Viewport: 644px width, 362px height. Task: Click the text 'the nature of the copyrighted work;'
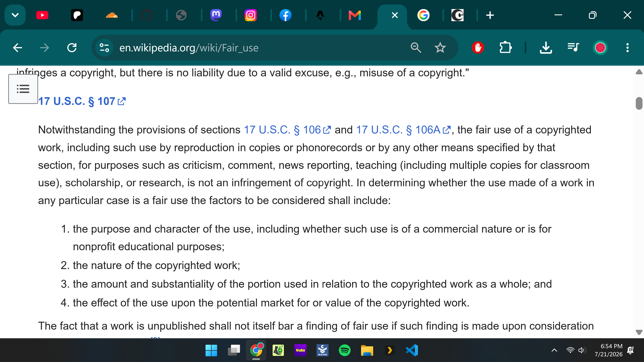[x=156, y=265]
